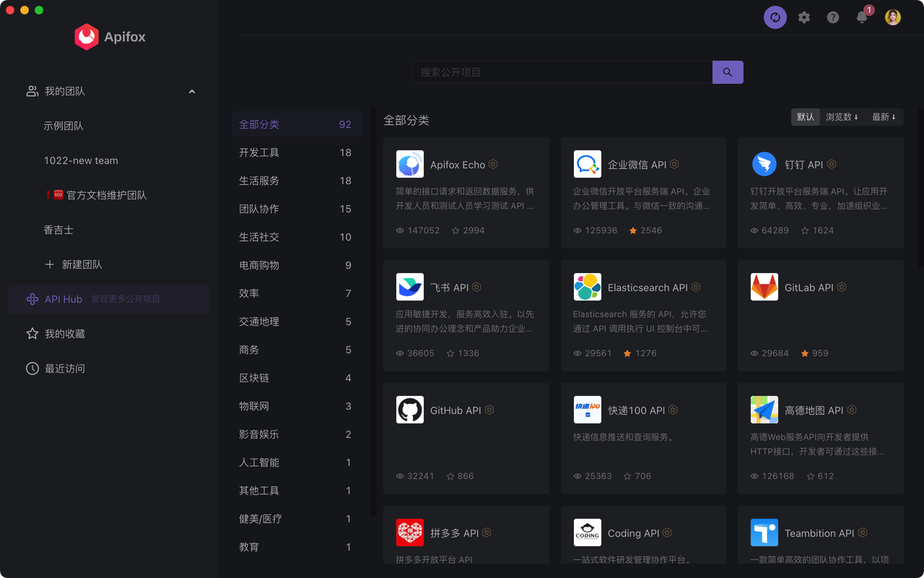Select the 健美/医疗 category

click(297, 519)
